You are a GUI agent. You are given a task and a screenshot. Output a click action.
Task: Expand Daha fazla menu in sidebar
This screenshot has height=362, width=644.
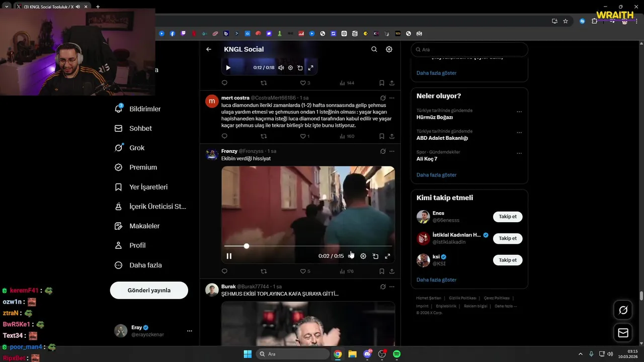[138, 265]
